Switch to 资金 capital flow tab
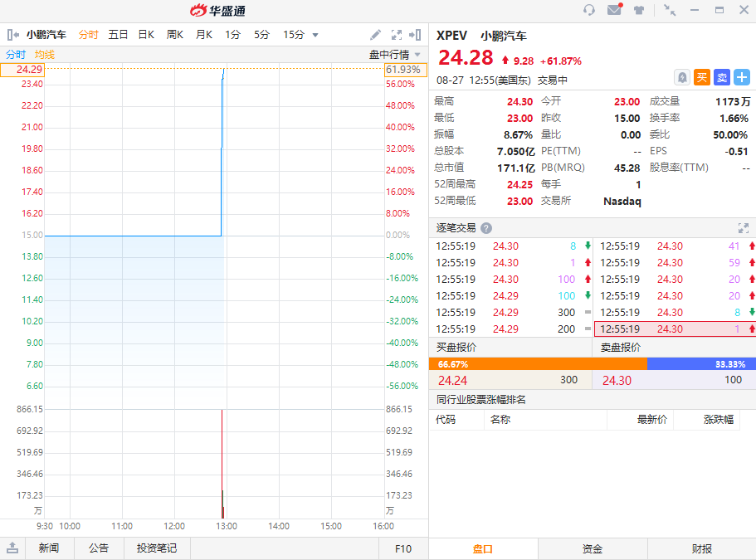 click(x=592, y=549)
